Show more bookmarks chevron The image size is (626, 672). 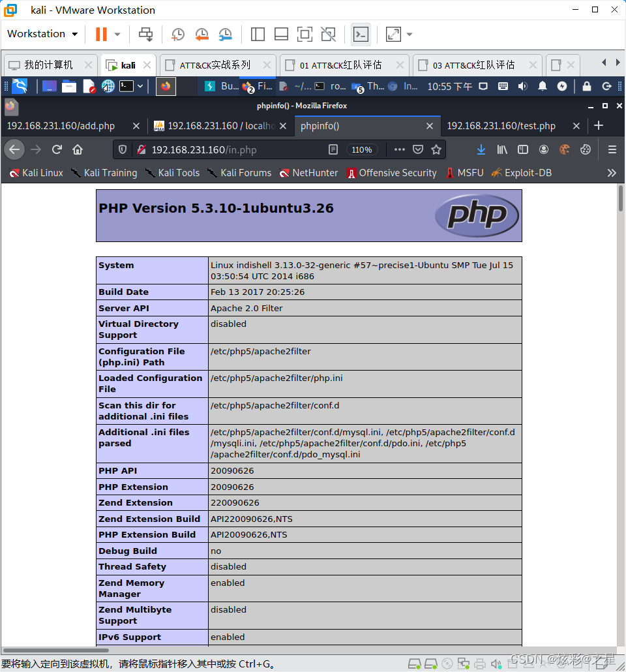(x=612, y=173)
